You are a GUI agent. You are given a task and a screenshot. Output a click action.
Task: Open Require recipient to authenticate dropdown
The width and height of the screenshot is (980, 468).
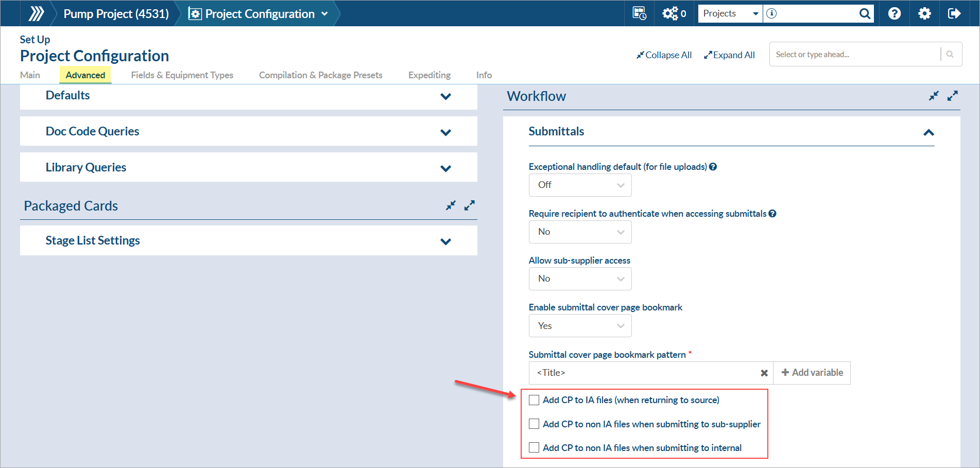coord(580,232)
